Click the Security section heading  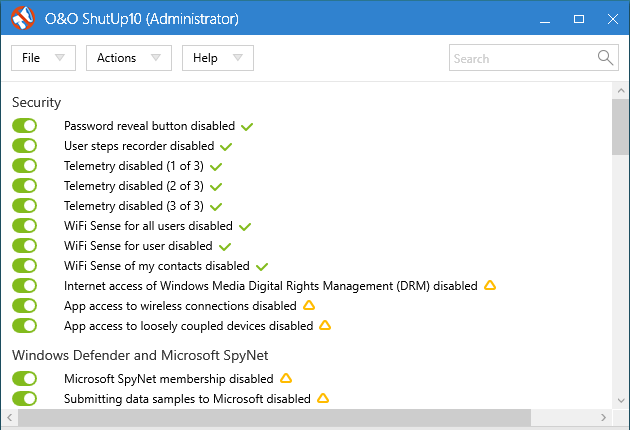tap(37, 102)
